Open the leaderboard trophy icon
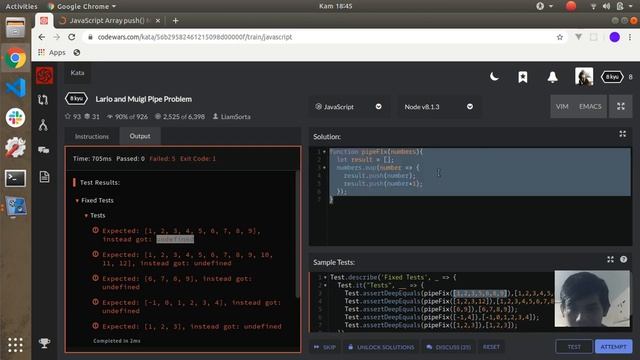640x360 pixels. (44, 343)
